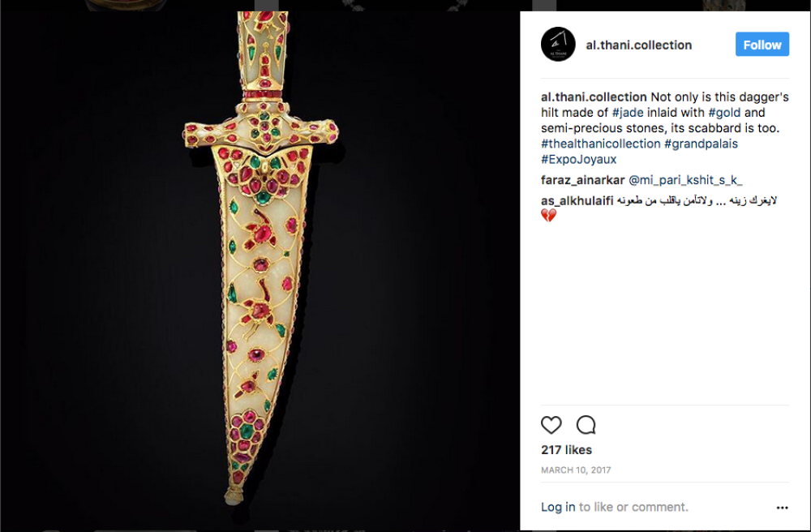811x532 pixels.
Task: View the 217 likes list
Action: tap(567, 450)
